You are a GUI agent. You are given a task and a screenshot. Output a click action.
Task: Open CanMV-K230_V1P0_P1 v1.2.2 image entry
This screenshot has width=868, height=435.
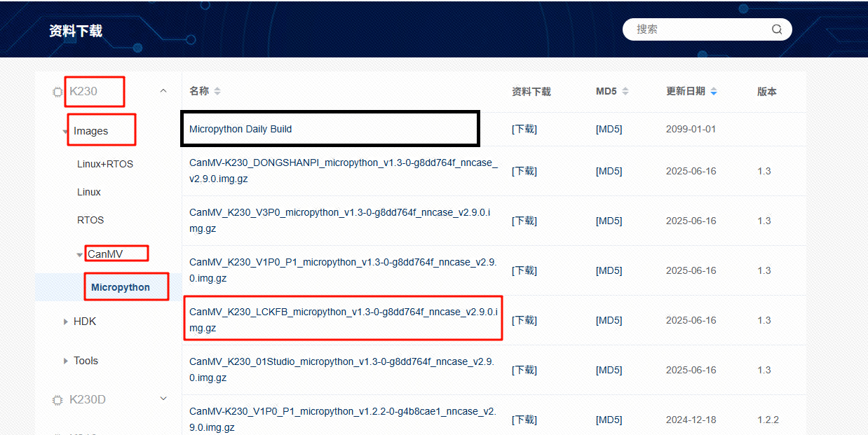[344, 419]
